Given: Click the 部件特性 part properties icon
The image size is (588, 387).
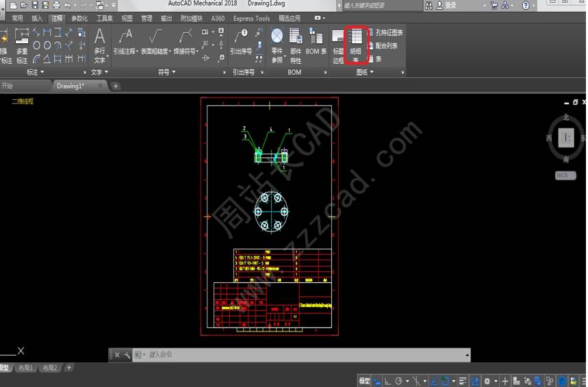Looking at the screenshot, I should click(296, 44).
